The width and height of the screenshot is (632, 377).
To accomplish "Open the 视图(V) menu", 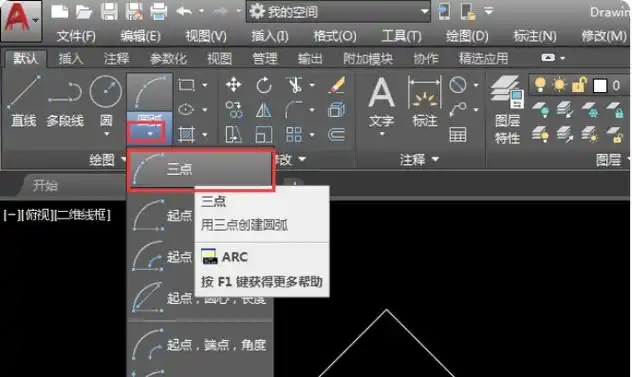I will point(206,37).
